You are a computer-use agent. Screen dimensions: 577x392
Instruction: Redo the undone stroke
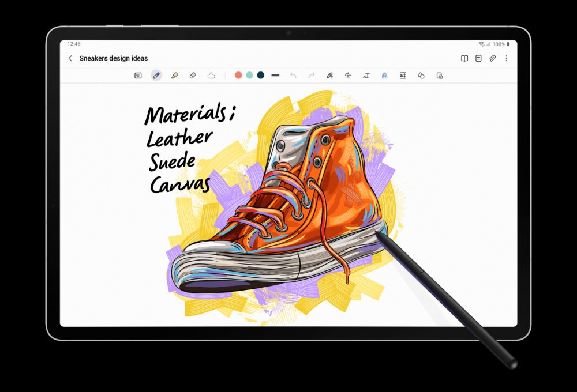(312, 76)
